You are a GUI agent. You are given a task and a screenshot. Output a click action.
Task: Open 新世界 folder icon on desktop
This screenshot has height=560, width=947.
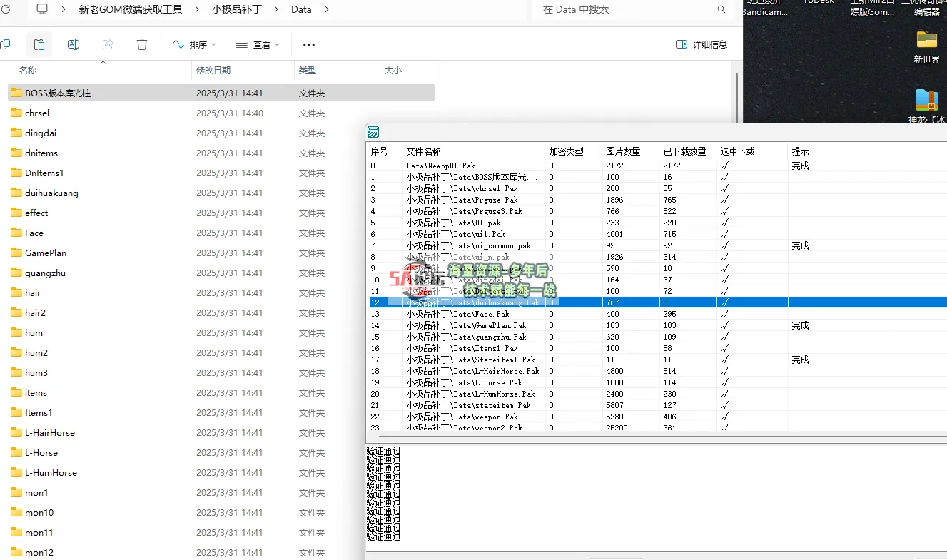(926, 39)
